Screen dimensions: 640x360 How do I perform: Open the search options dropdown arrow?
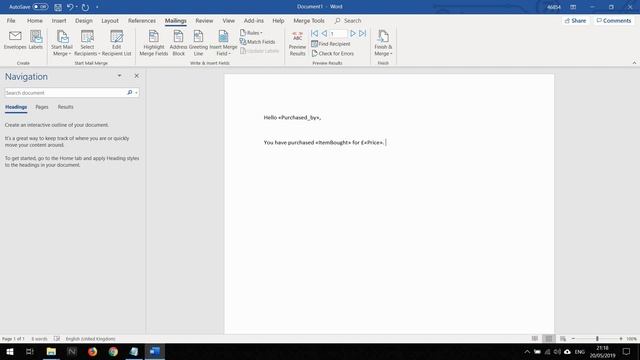(x=136, y=93)
